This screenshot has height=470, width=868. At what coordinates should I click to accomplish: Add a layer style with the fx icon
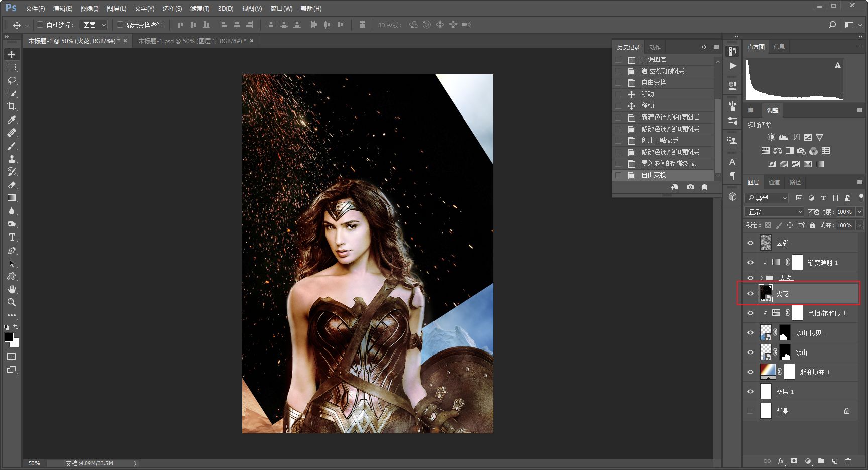tap(781, 461)
